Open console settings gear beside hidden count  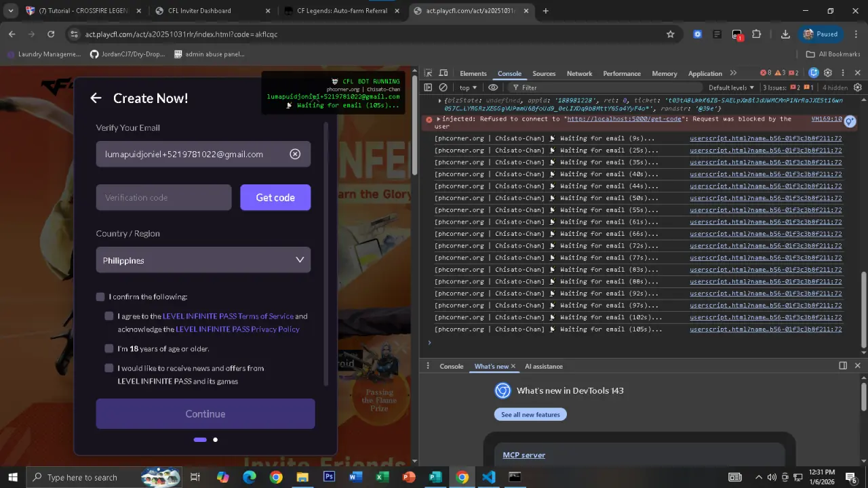(x=858, y=87)
